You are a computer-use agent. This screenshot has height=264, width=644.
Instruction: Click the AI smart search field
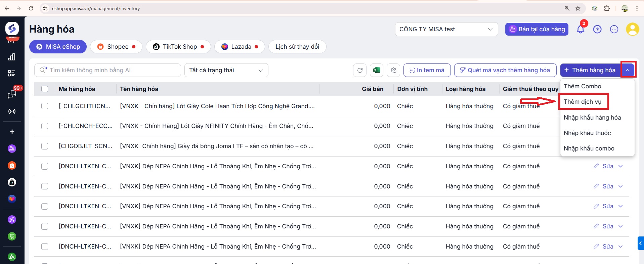[111, 70]
